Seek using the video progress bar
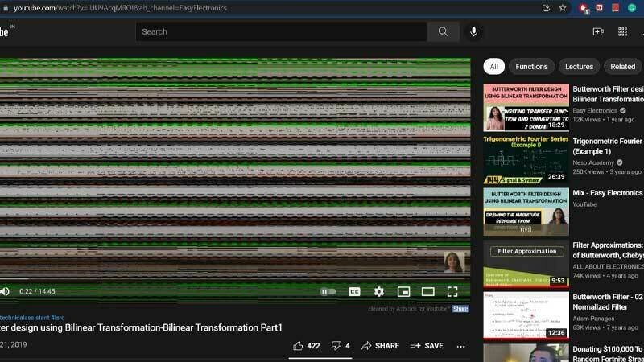Viewport: 644px width, 362px height. [x=235, y=278]
